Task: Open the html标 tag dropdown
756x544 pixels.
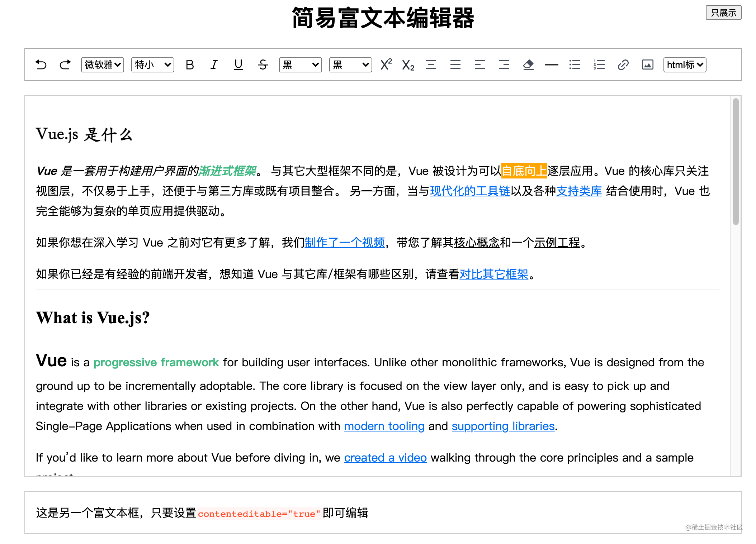Action: (685, 65)
